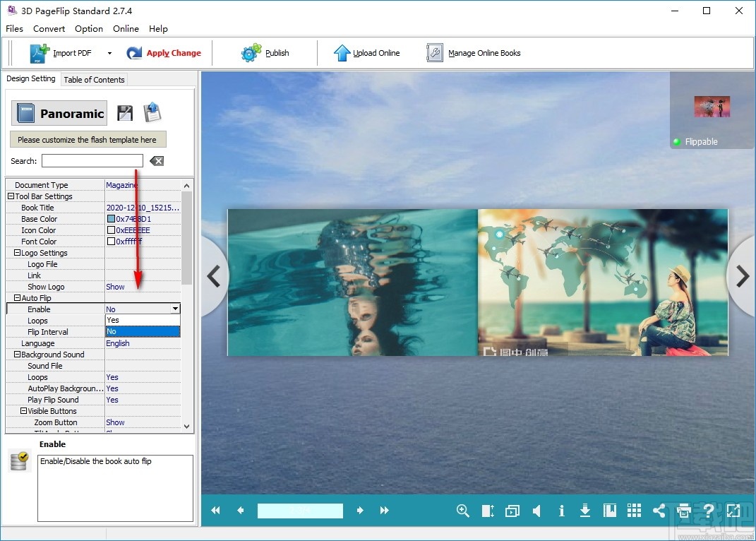The height and width of the screenshot is (541, 756).
Task: Click the zoom in magnifier icon
Action: 463,511
